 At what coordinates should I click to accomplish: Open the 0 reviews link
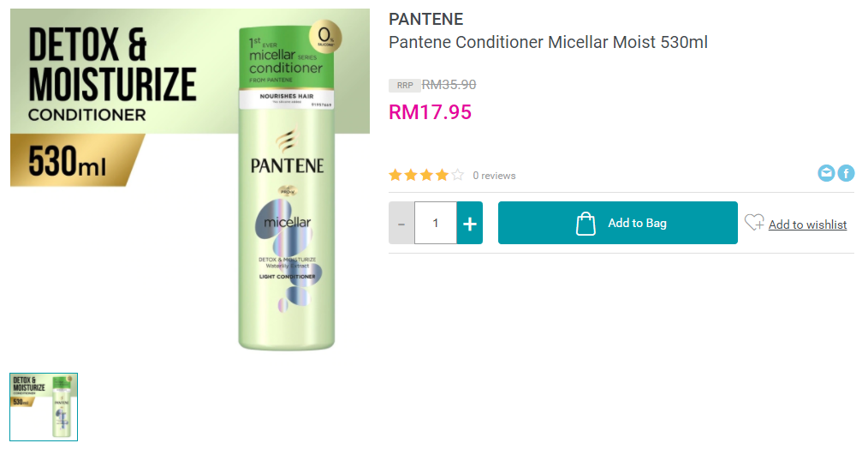tap(494, 176)
